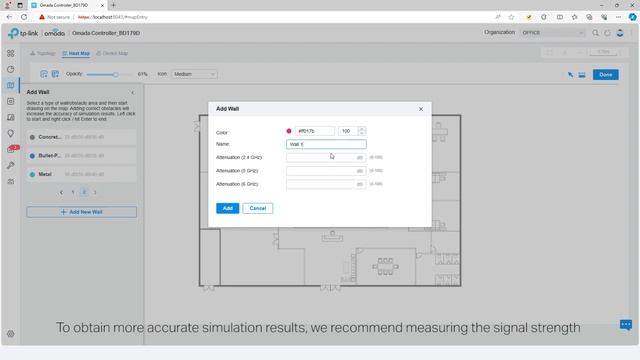640x360 pixels.
Task: Click the browser reload button
Action: [x=24, y=17]
